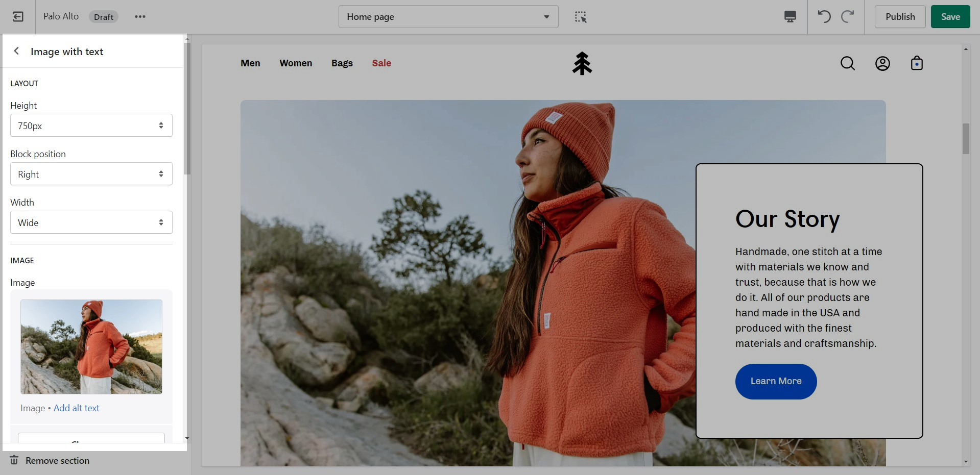Open the shopping bag cart icon

pyautogui.click(x=917, y=63)
